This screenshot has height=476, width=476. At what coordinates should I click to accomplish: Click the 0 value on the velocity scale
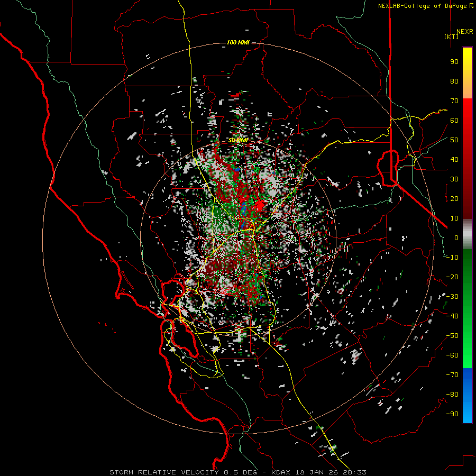pyautogui.click(x=456, y=238)
